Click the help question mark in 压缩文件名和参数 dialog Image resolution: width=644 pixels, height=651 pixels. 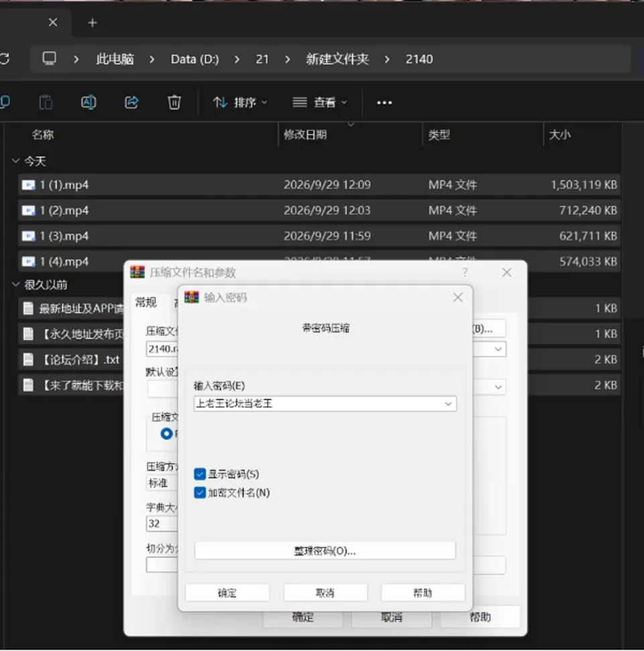466,273
